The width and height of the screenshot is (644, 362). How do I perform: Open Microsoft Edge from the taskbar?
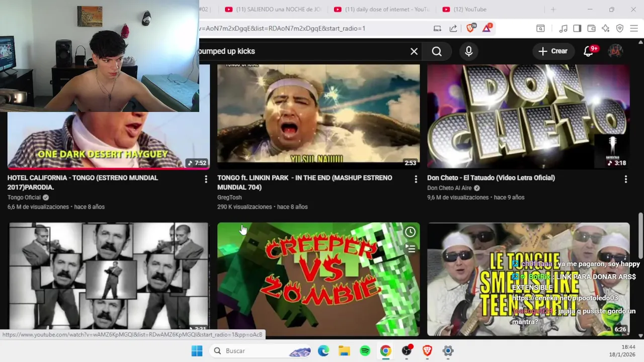(x=323, y=351)
